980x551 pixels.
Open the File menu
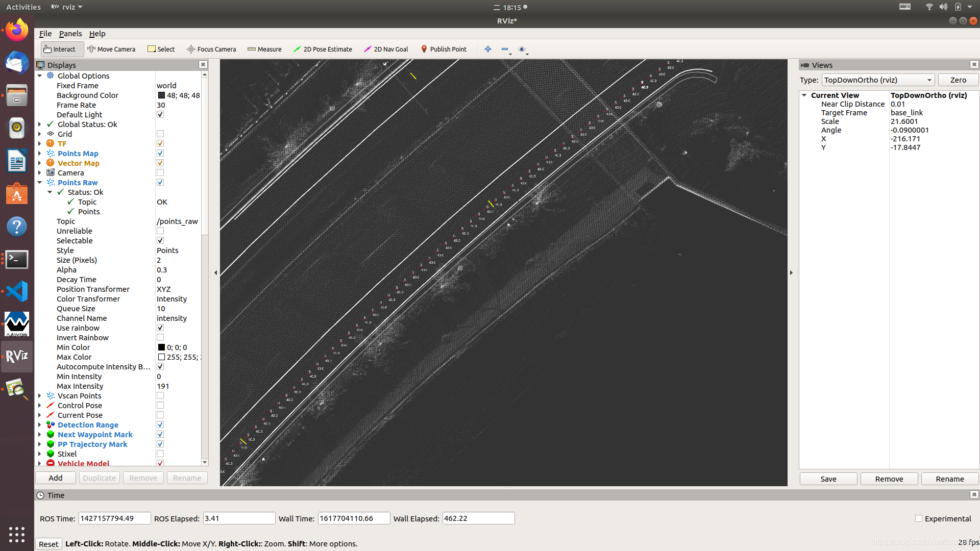tap(45, 34)
